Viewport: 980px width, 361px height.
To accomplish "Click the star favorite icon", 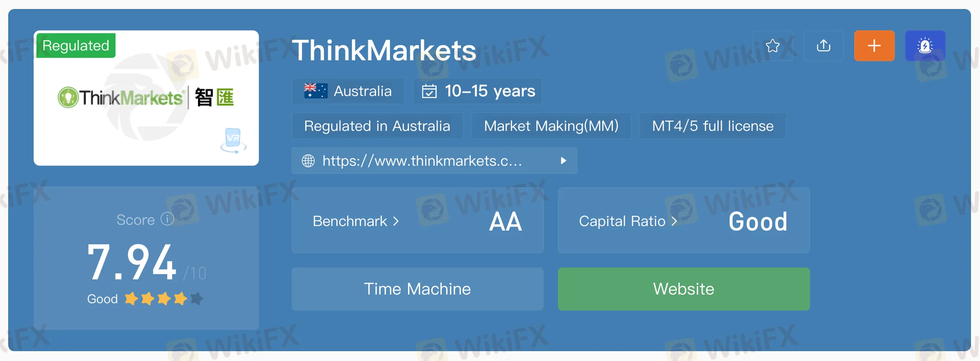I will [773, 46].
